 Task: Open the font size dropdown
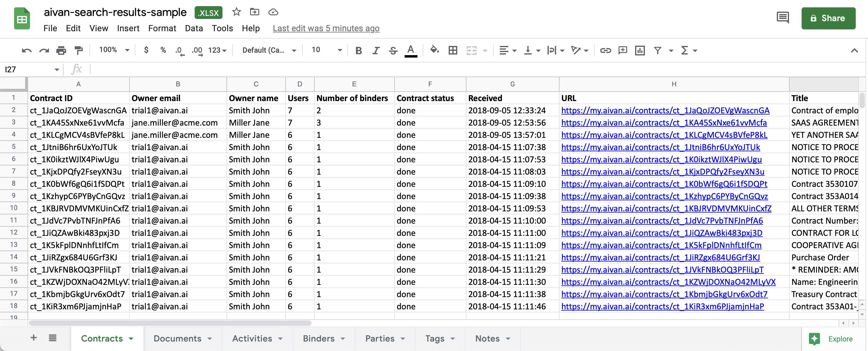(x=326, y=50)
